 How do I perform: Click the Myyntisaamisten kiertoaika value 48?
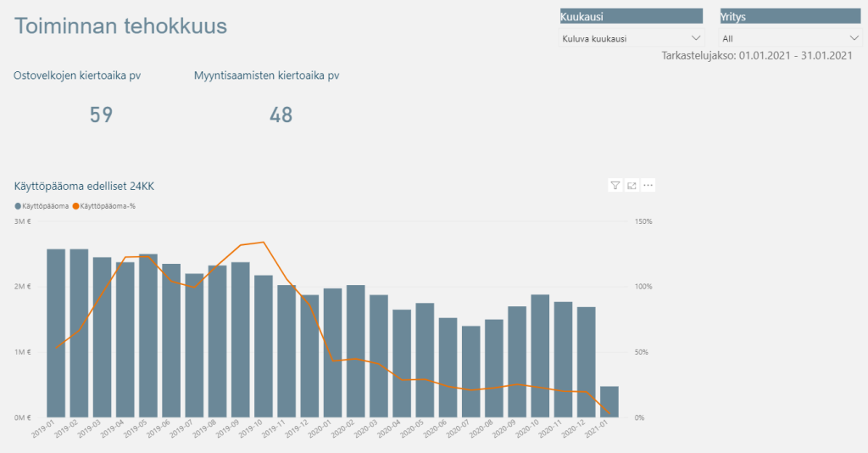[x=281, y=115]
